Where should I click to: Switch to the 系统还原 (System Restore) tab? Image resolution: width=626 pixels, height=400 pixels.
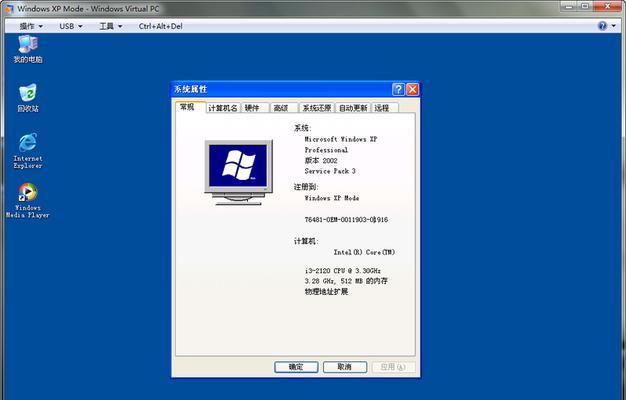click(317, 108)
